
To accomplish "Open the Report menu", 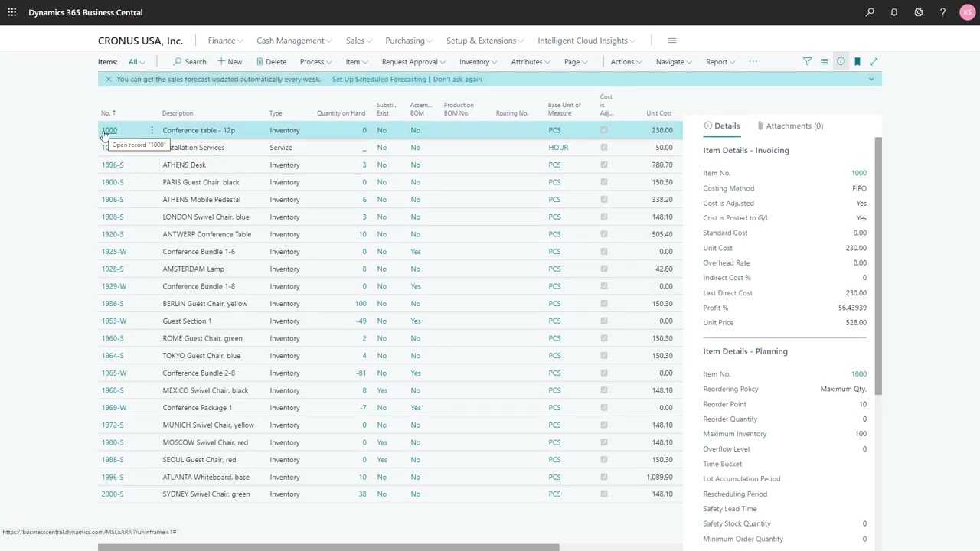I will coord(720,62).
